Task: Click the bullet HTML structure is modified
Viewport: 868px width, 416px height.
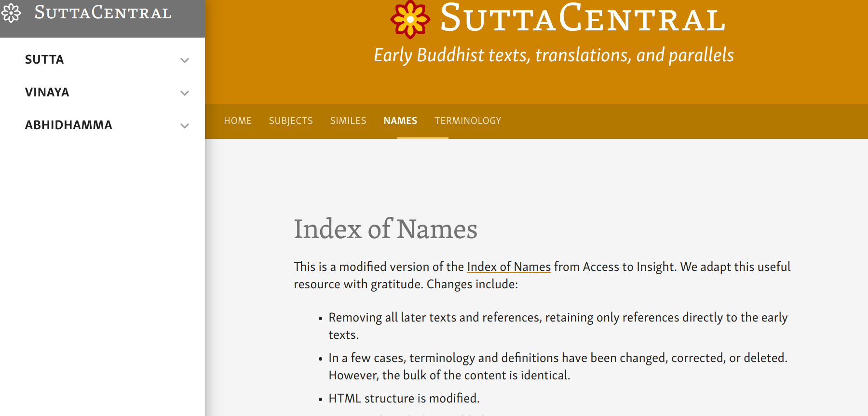Action: pos(404,399)
